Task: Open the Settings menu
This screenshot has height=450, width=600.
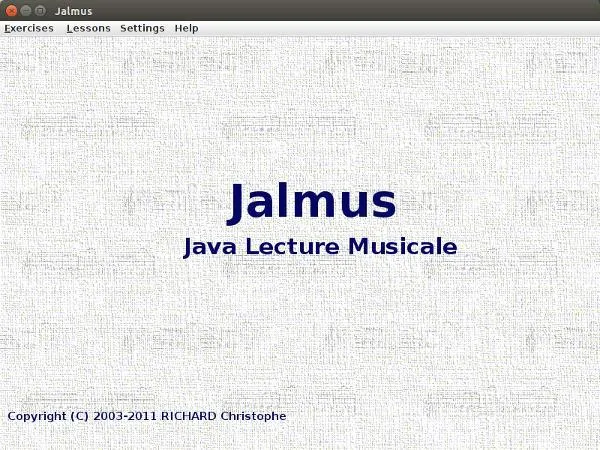Action: (142, 28)
